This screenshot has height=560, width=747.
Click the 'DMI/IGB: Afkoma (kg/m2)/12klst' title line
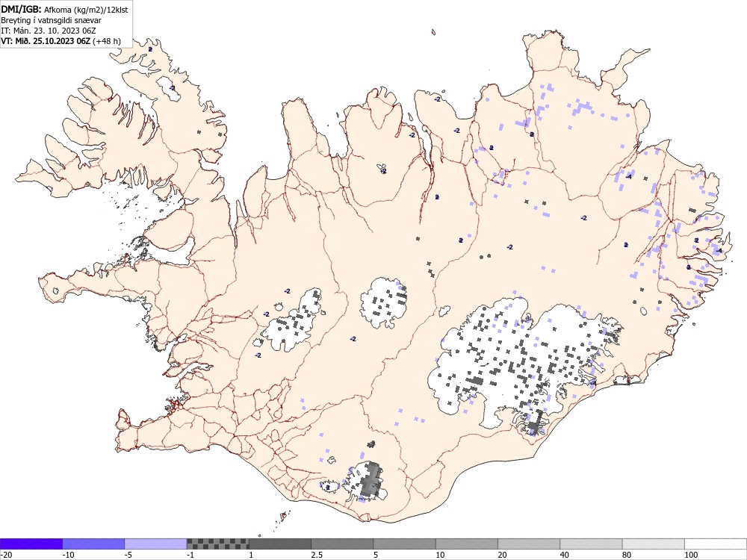pos(65,9)
